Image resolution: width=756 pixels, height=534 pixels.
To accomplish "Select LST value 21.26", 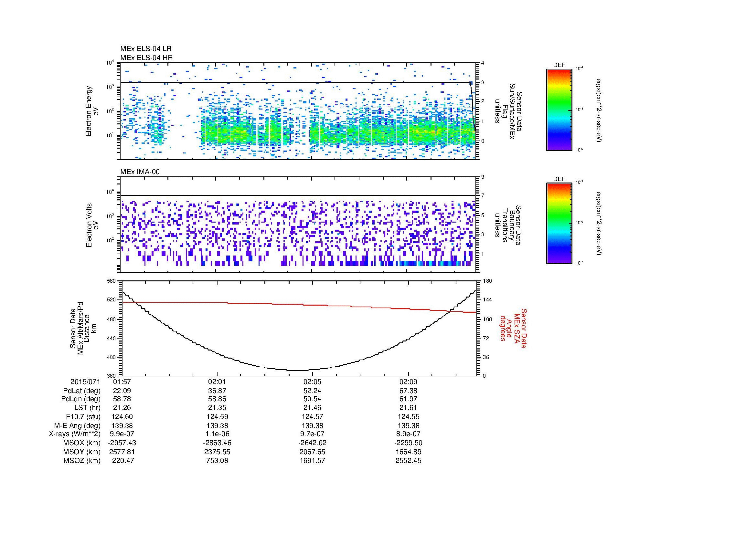I will click(122, 408).
